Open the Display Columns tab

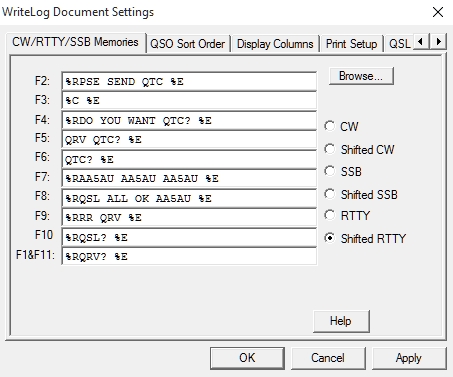click(275, 44)
